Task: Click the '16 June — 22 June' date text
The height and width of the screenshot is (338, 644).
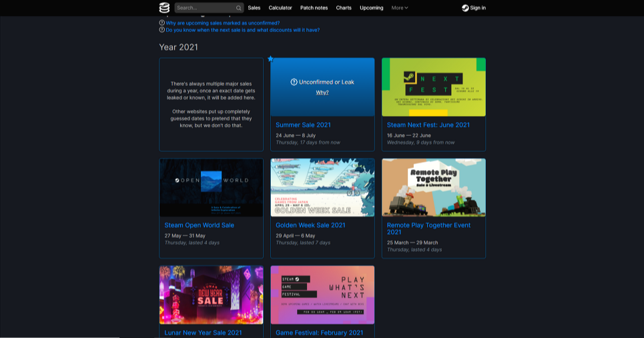Action: [x=408, y=135]
